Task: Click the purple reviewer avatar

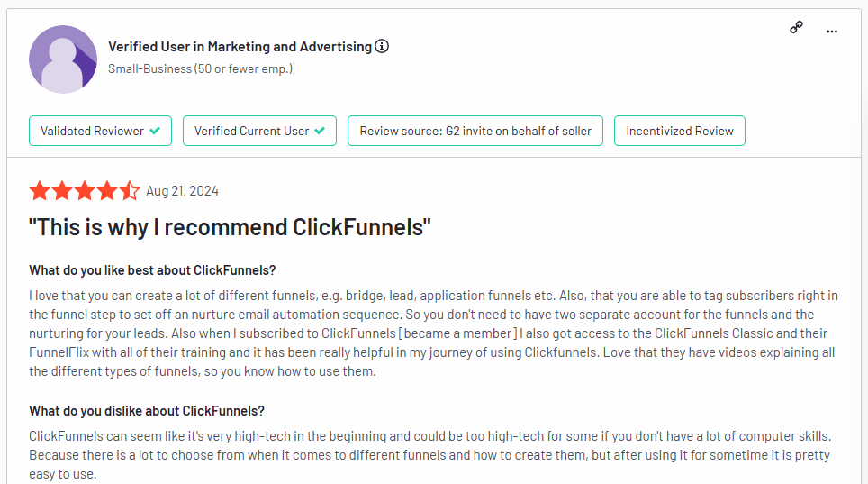Action: (x=63, y=59)
